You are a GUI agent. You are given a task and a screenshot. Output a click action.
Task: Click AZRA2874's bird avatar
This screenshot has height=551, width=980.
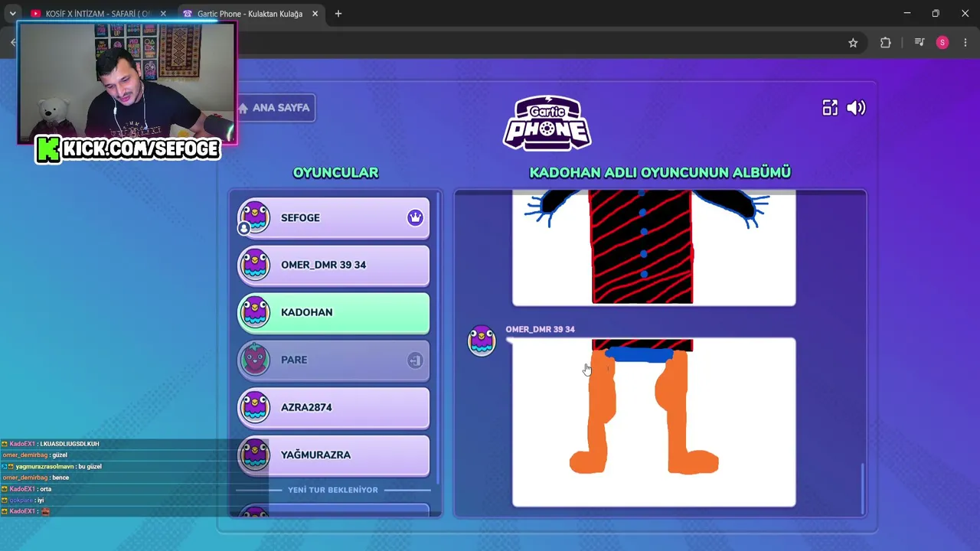point(255,407)
